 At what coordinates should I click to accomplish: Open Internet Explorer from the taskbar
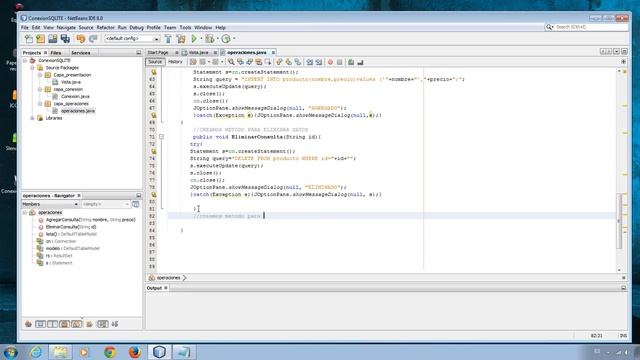pyautogui.click(x=36, y=352)
